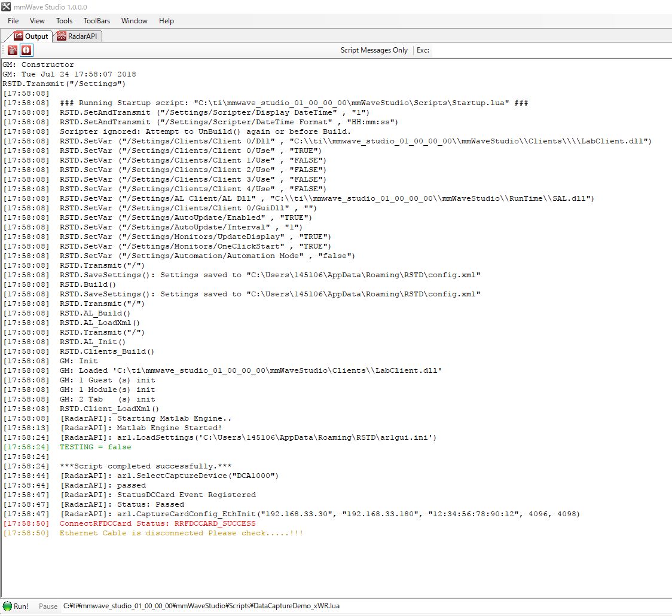Open the File menu
This screenshot has width=672, height=616.
[13, 20]
